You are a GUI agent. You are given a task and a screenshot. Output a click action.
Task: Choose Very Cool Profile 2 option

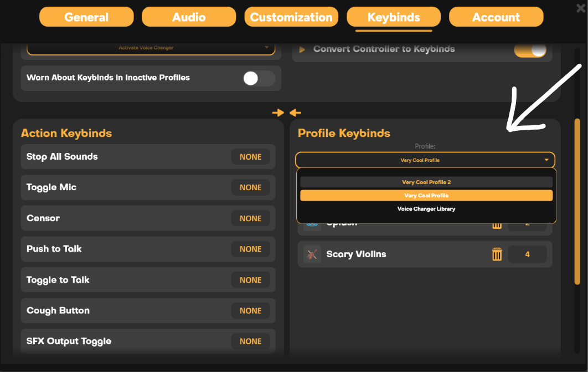click(x=426, y=182)
